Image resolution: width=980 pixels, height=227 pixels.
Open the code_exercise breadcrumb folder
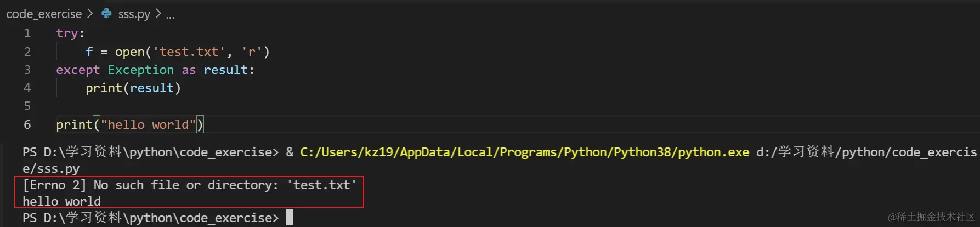(x=44, y=14)
